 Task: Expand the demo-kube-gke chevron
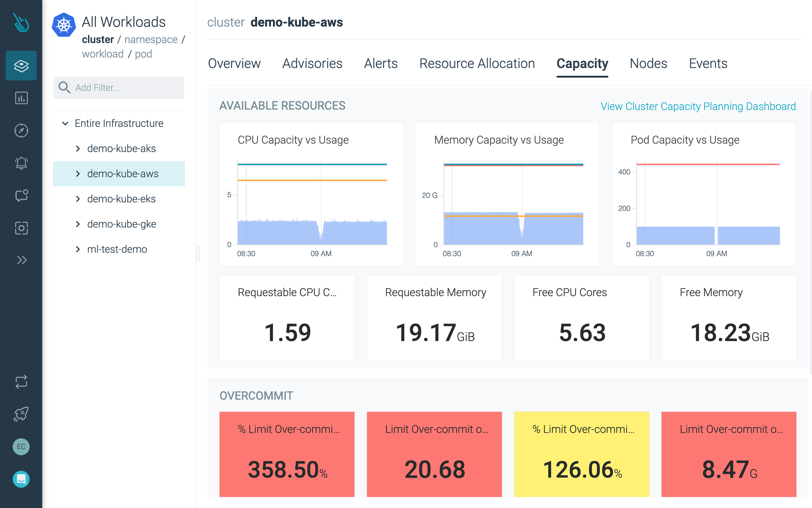point(78,224)
